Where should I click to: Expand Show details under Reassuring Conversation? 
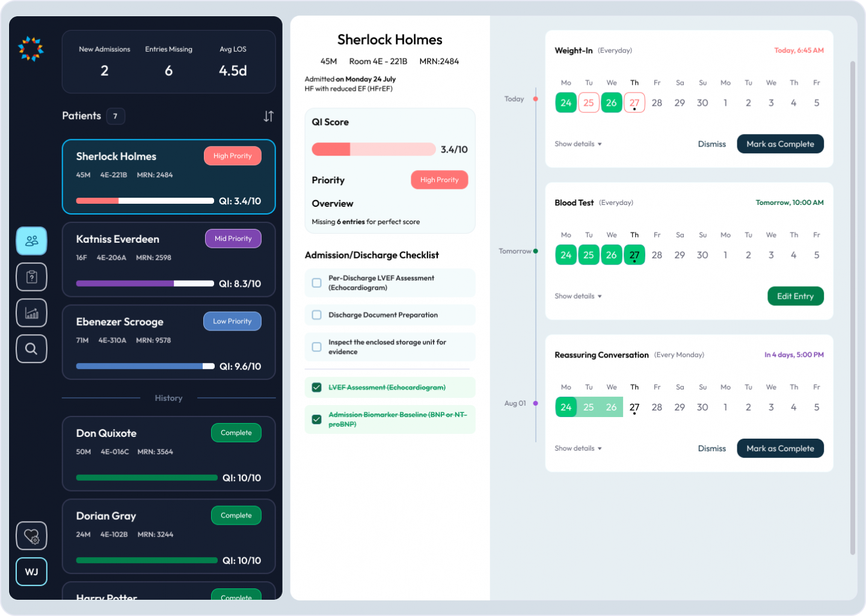coord(578,448)
